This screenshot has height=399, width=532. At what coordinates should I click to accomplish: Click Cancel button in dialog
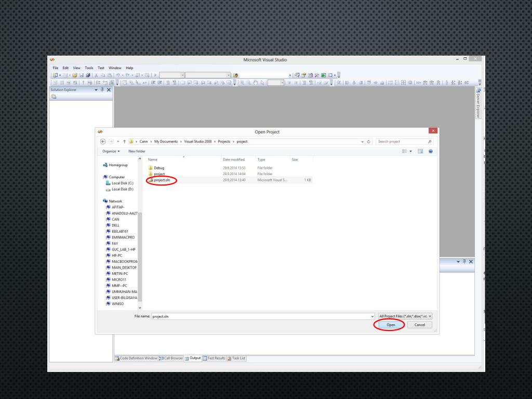click(420, 325)
